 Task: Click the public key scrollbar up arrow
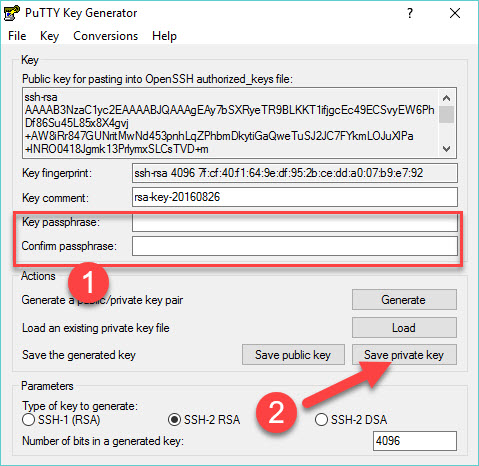coord(446,98)
